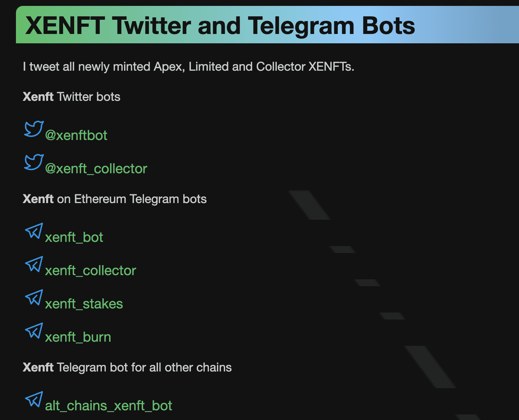
Task: Click the Telegram plane icon beside xenft_stakes
Action: point(34,297)
